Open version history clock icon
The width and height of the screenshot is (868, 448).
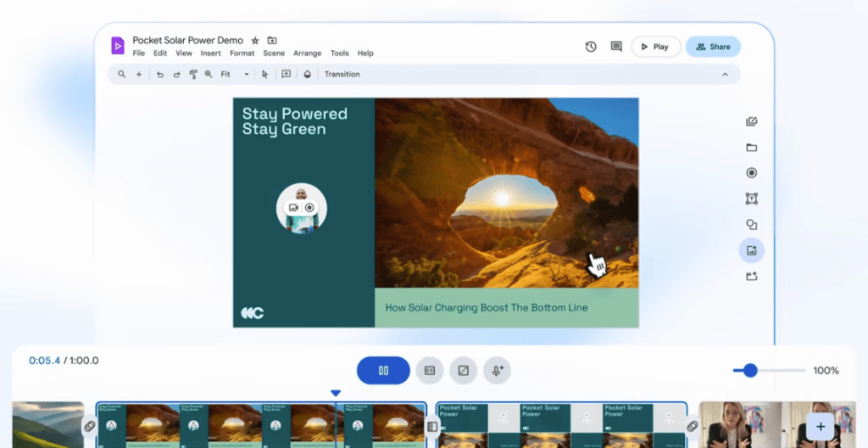591,47
